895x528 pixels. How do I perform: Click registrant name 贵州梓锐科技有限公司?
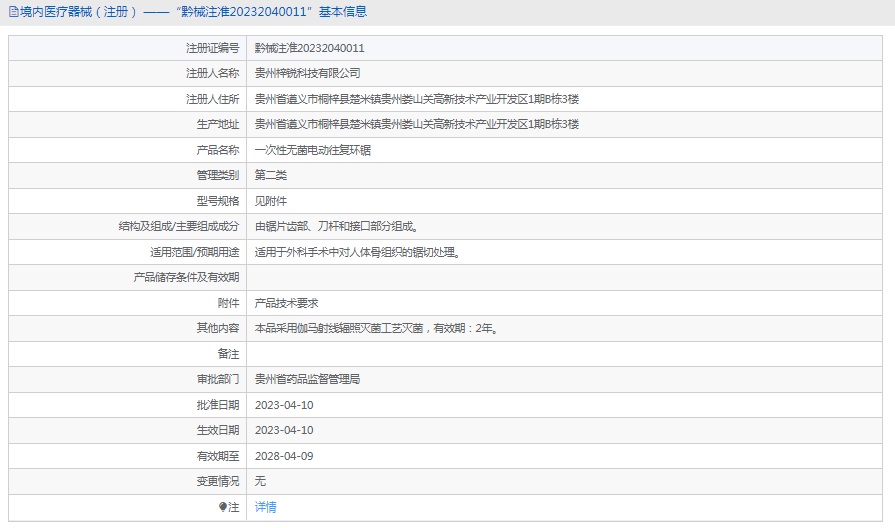pyautogui.click(x=308, y=73)
